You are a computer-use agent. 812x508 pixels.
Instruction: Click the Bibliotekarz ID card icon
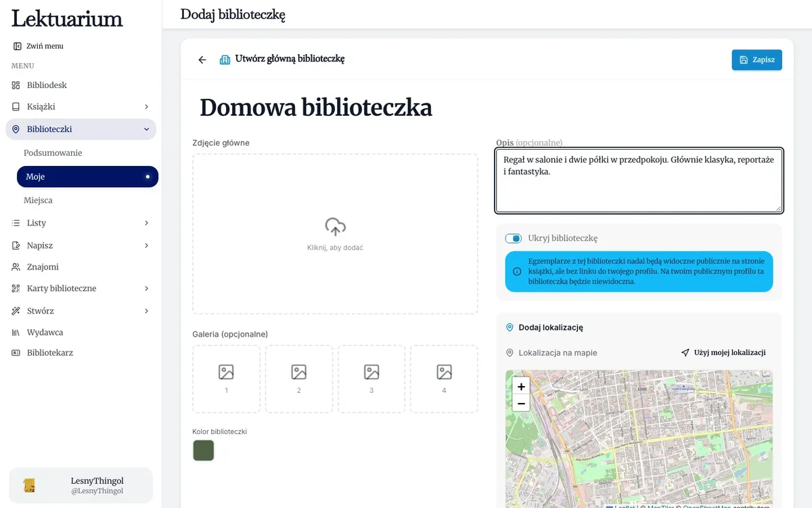tap(16, 353)
